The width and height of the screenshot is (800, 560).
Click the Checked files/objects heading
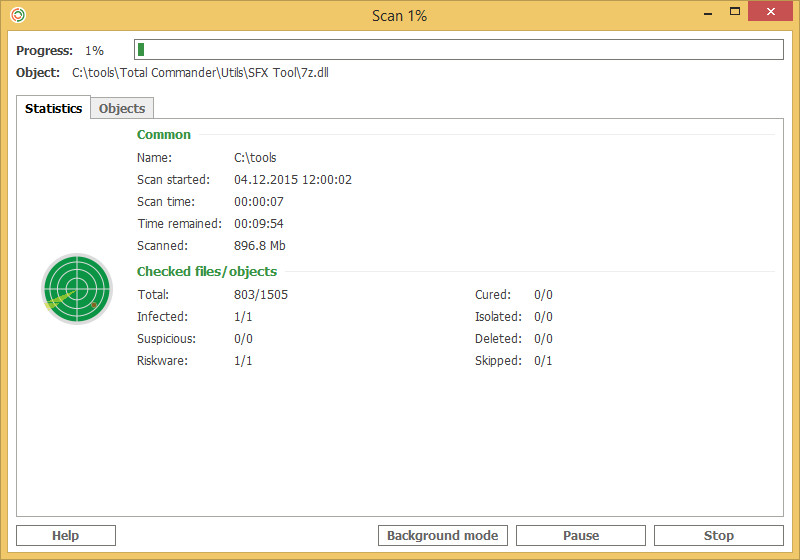tap(207, 271)
